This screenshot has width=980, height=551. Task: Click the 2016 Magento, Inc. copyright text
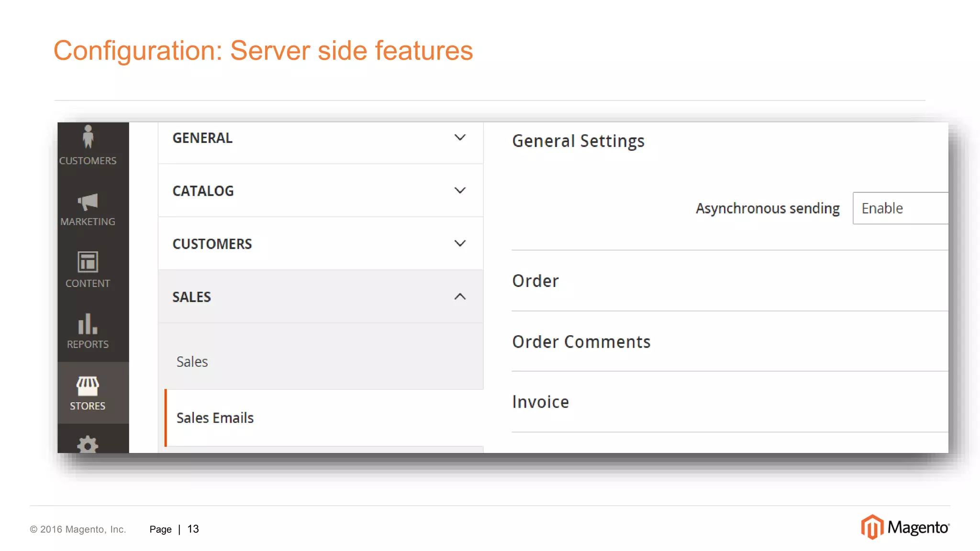point(78,529)
